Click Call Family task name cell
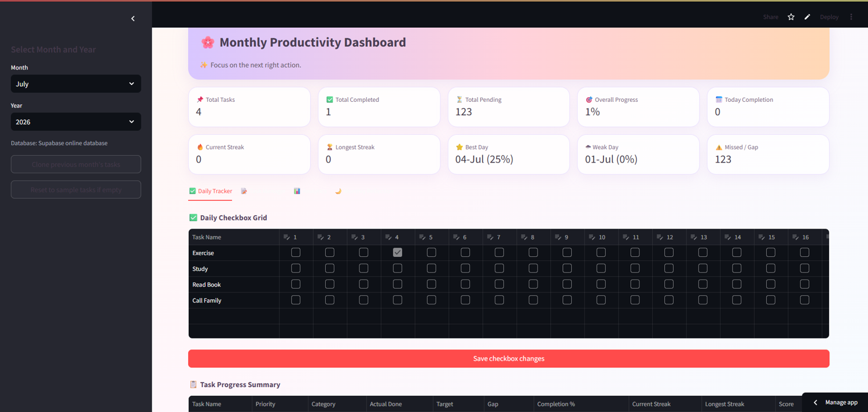868x412 pixels. [x=234, y=300]
